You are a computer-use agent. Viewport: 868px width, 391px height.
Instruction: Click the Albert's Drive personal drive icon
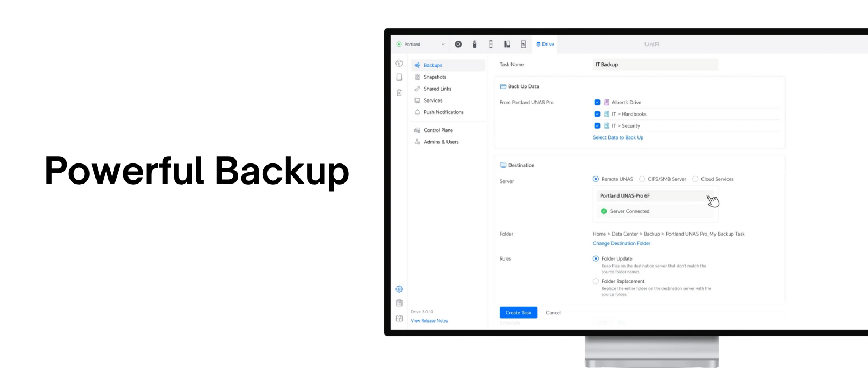point(607,103)
